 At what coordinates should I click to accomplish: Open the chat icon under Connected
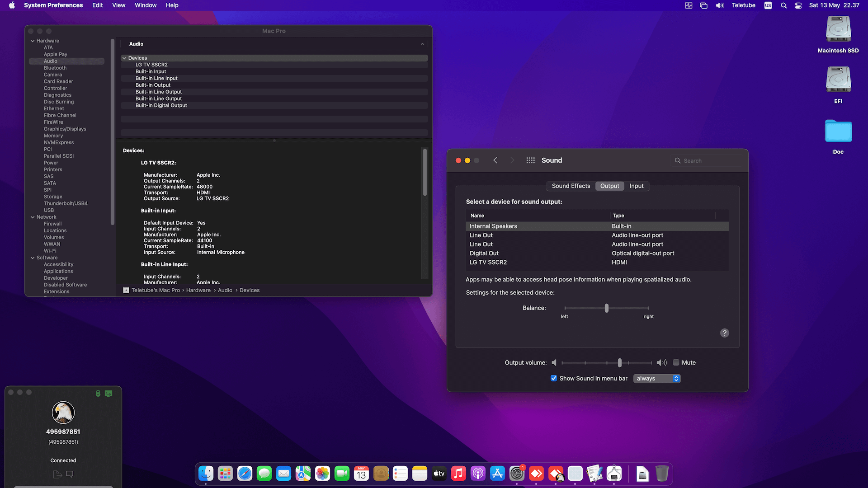click(70, 474)
